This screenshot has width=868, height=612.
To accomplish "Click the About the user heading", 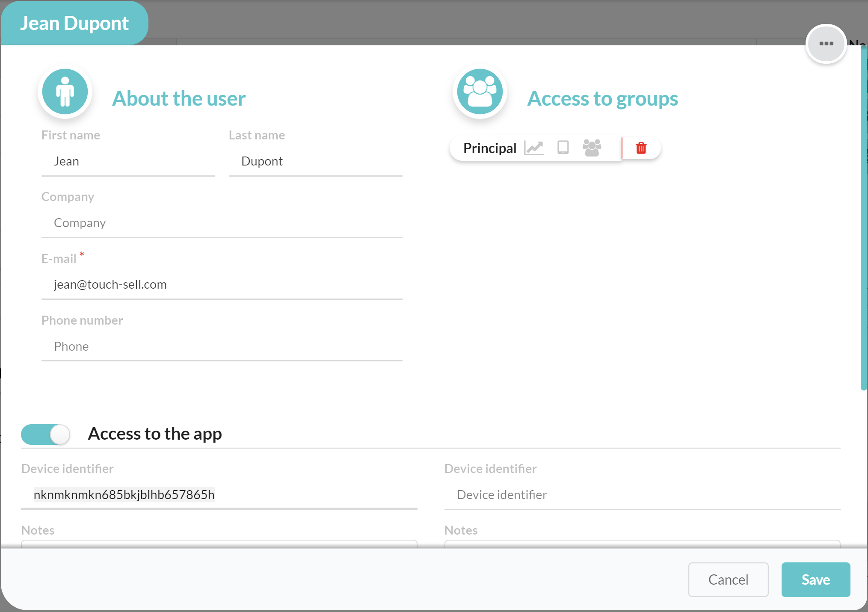I will [x=179, y=98].
